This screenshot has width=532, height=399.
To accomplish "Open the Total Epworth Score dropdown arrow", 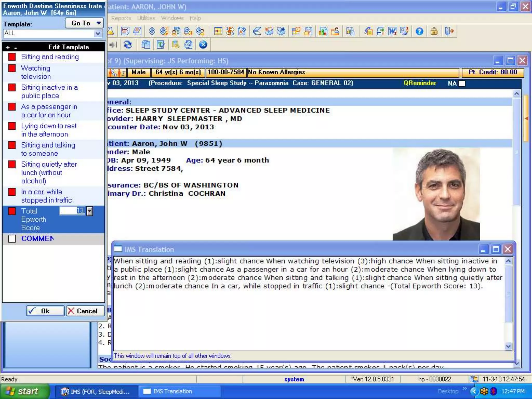I will pos(90,211).
